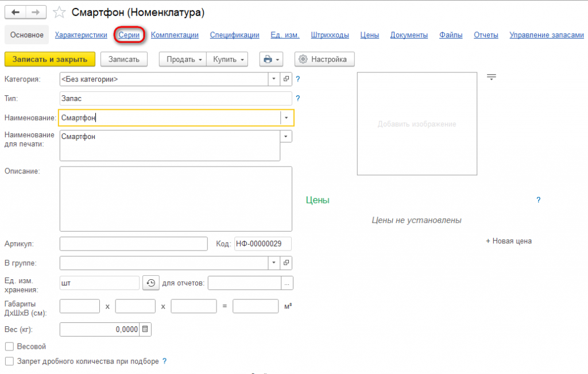The image size is (588, 374).
Task: Open the ellipsis button for отчетов unit
Action: (x=287, y=283)
